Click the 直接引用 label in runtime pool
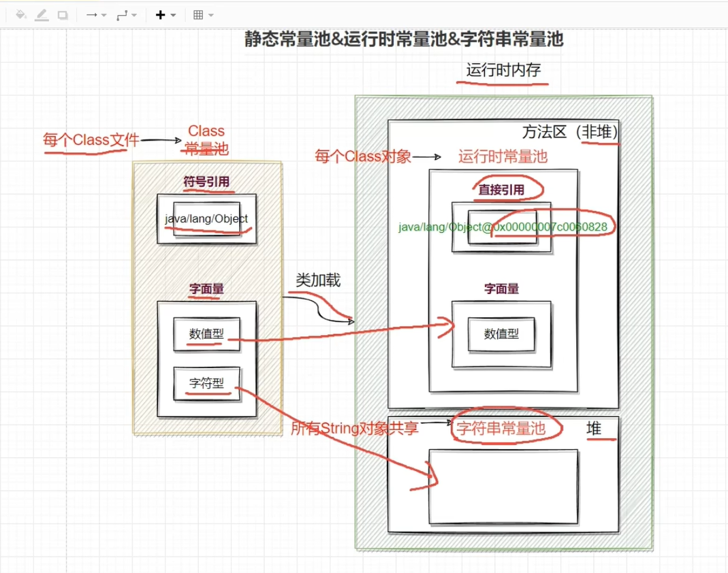This screenshot has width=728, height=573. point(501,190)
